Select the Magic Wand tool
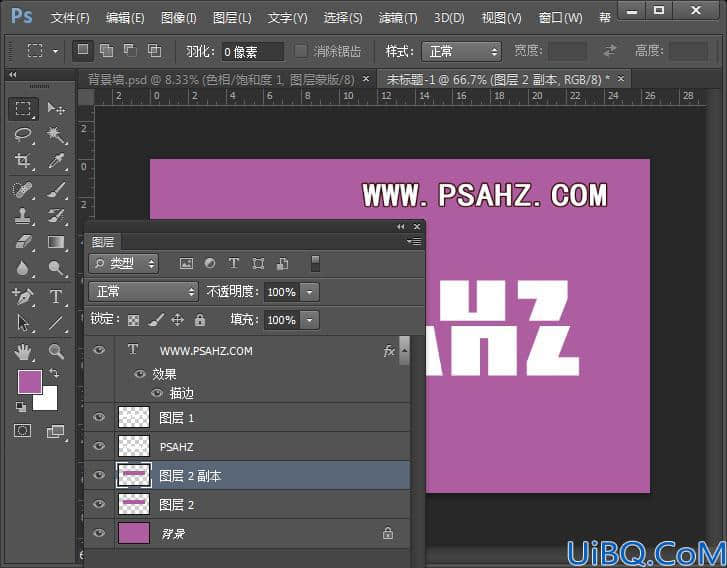727x568 pixels. click(56, 135)
